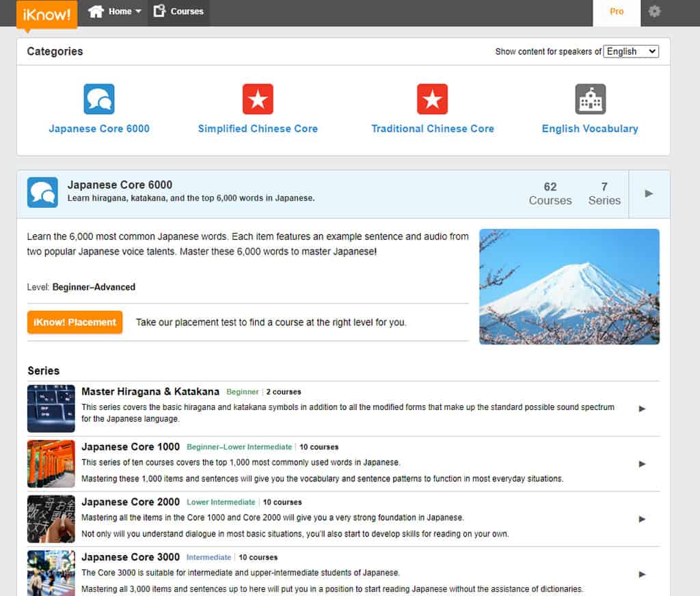Click the play arrow for Japanese Core 6000
Screen dimensions: 700x596
tap(648, 193)
